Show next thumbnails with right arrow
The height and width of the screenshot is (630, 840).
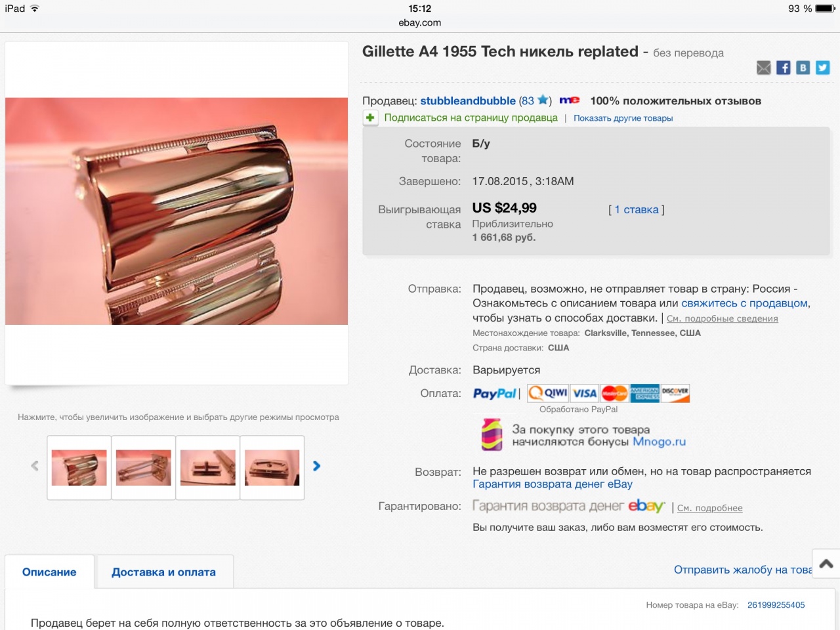click(316, 466)
